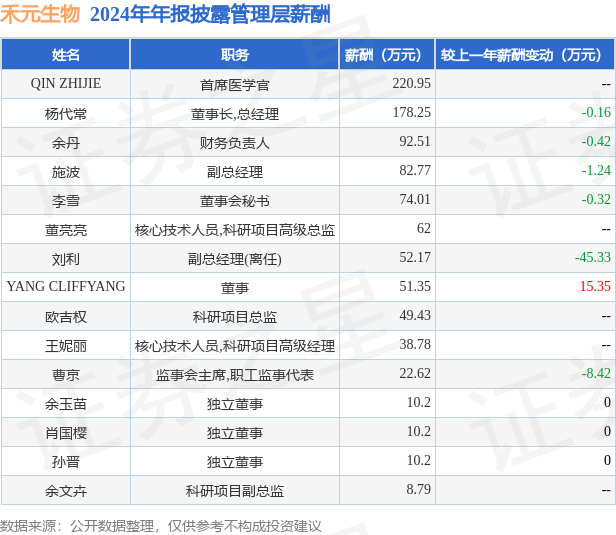616x535 pixels.
Task: Click the change value -0.32
Action: [596, 200]
